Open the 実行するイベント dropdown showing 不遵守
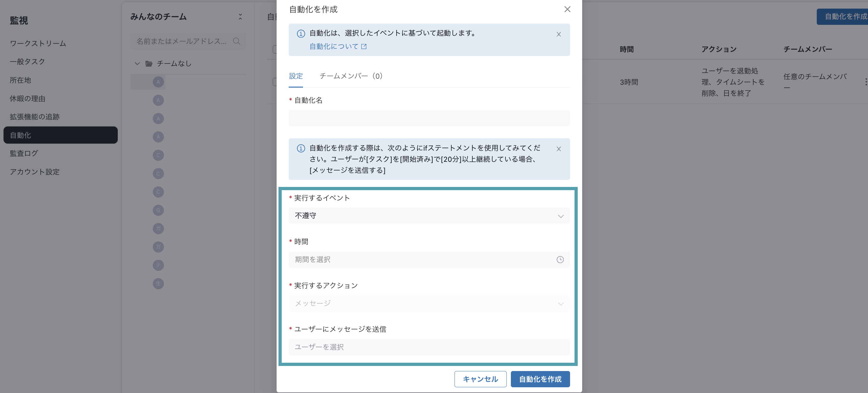This screenshot has height=393, width=868. [429, 216]
